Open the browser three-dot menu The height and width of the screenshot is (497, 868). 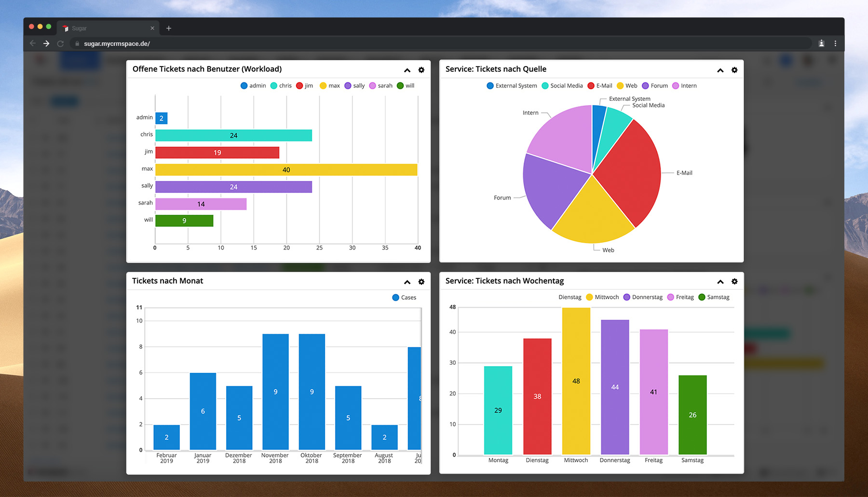click(835, 43)
